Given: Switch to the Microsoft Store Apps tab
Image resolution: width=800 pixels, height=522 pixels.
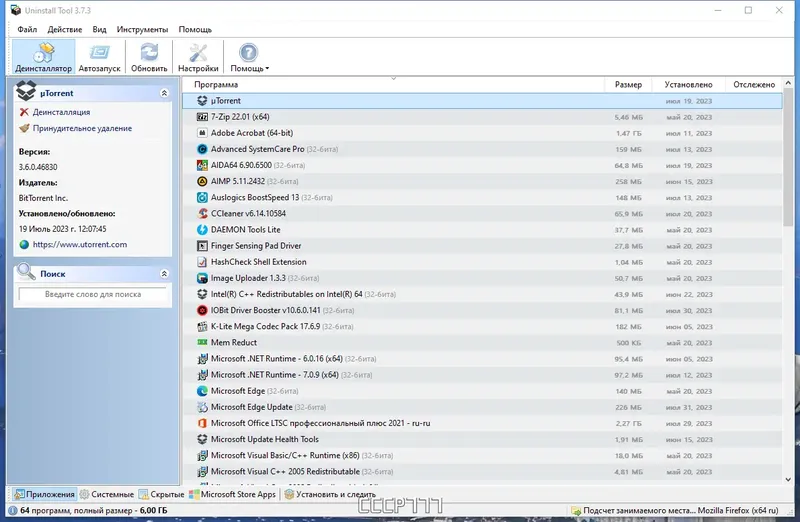Looking at the screenshot, I should pyautogui.click(x=232, y=494).
